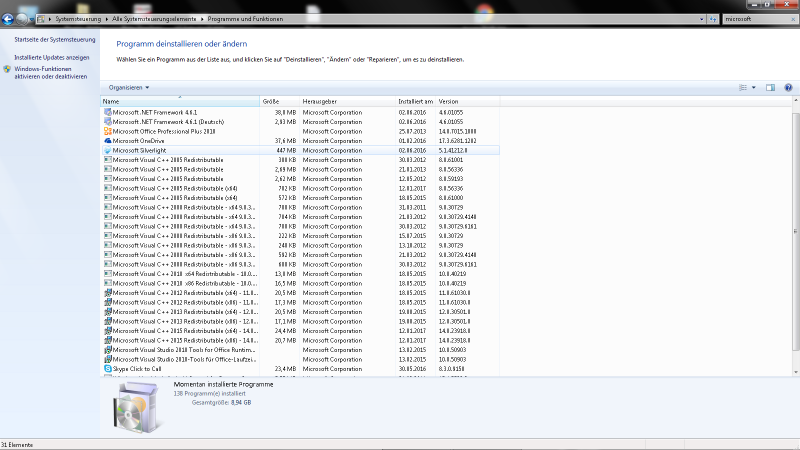
Task: Select Visual C++ 2015 Redistributable (x64) row
Action: [301, 331]
